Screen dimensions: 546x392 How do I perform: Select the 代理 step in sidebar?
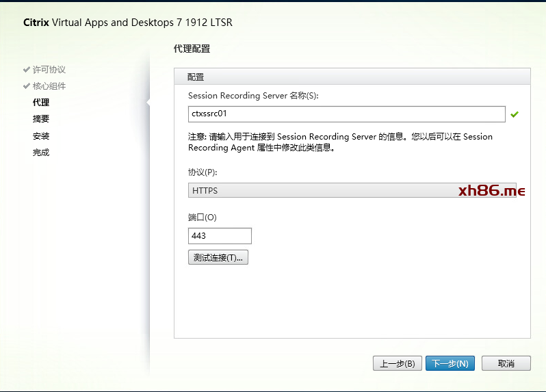click(41, 103)
